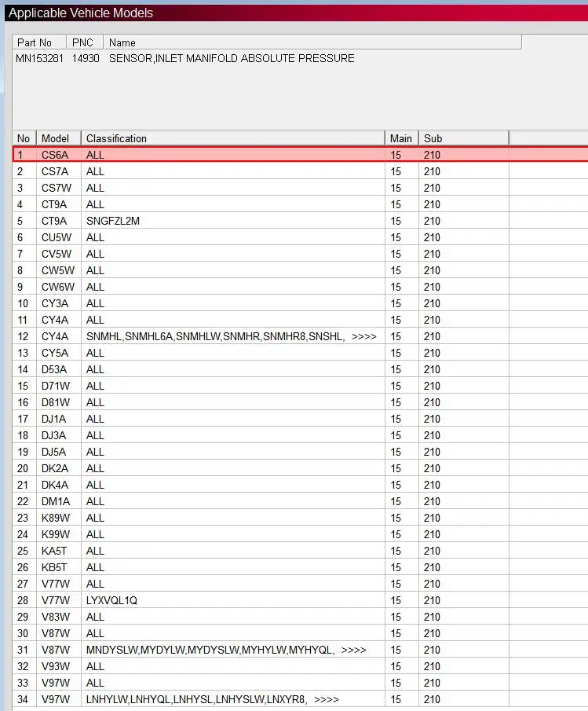Select part number MN153281

coord(39,58)
